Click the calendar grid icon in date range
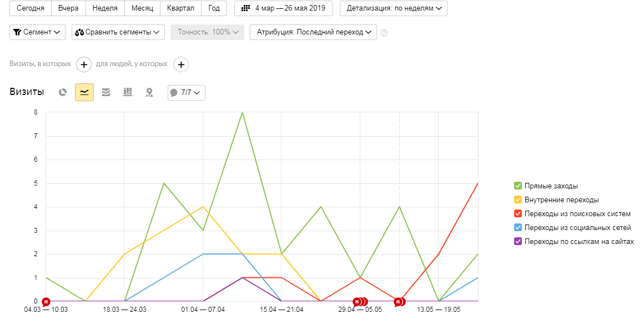644x329 pixels. tap(245, 8)
